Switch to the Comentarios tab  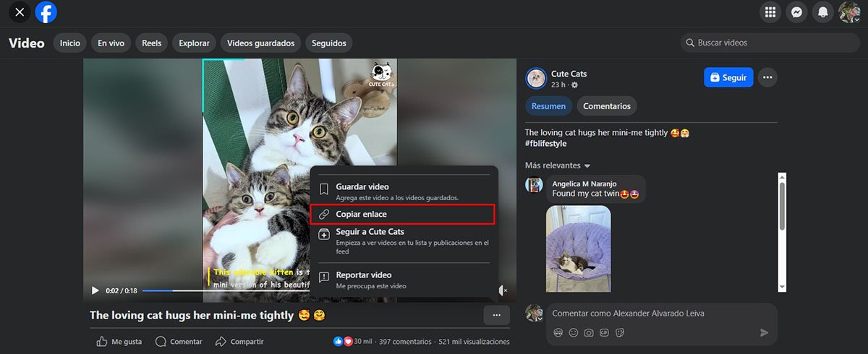tap(607, 106)
